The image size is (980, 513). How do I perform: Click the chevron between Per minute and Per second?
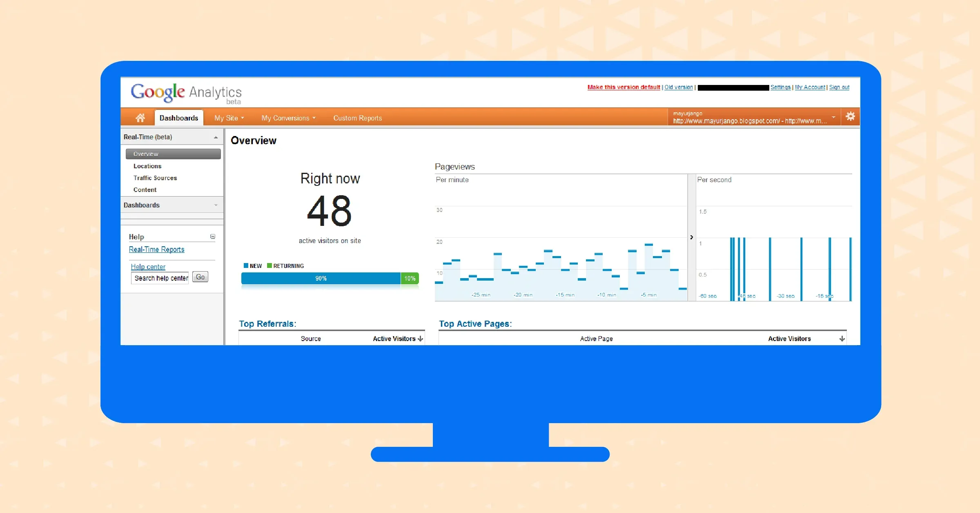click(691, 237)
